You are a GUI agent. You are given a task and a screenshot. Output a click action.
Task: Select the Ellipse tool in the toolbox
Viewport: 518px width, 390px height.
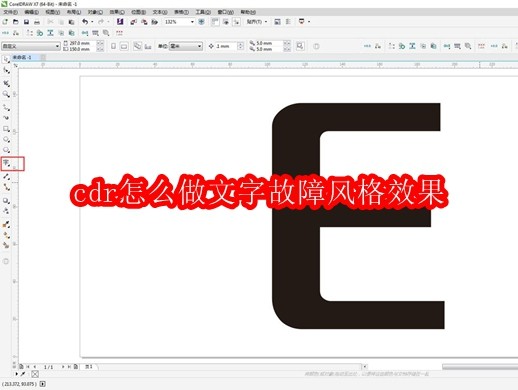tap(6, 140)
